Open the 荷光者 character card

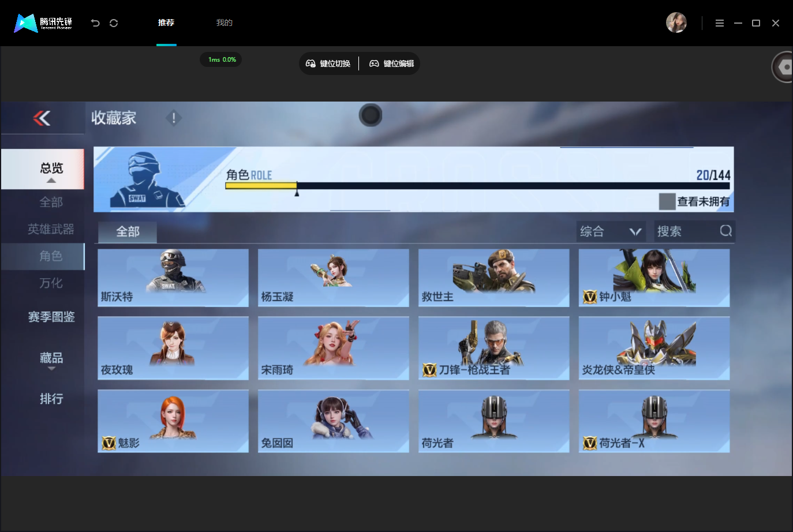[x=494, y=421]
